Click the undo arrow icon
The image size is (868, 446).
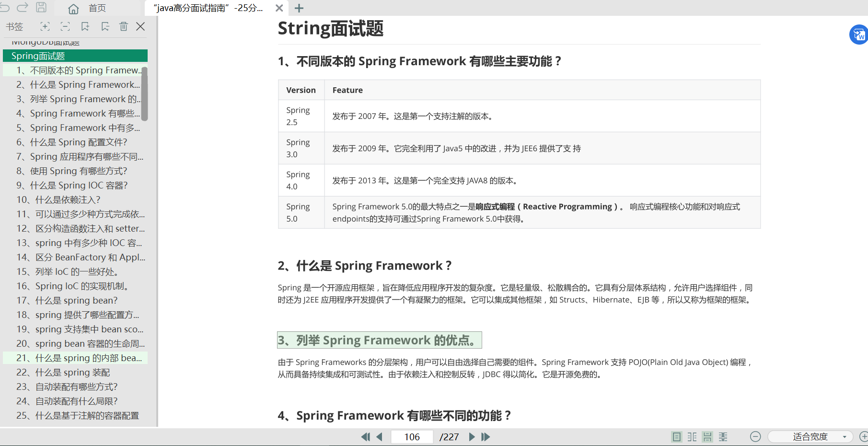[4, 7]
